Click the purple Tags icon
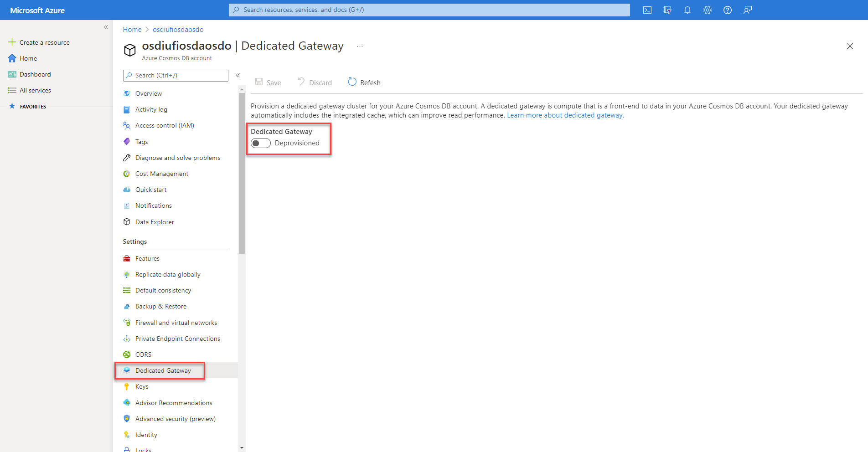This screenshot has height=452, width=868. click(127, 142)
